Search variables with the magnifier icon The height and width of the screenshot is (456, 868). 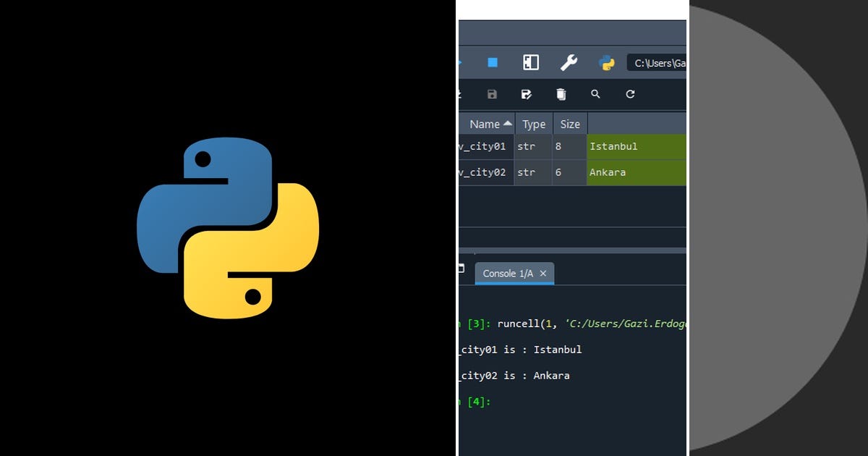click(595, 94)
